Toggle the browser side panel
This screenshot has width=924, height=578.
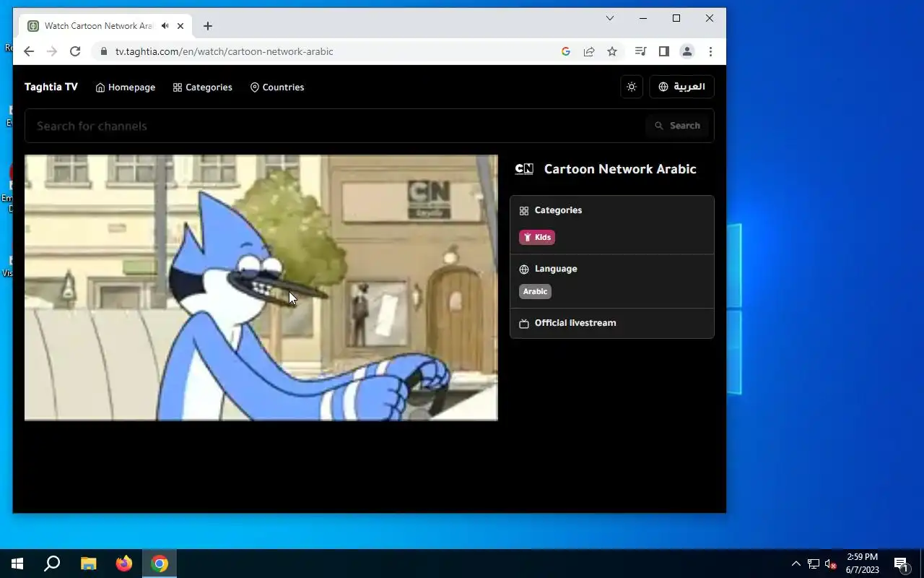(x=663, y=51)
